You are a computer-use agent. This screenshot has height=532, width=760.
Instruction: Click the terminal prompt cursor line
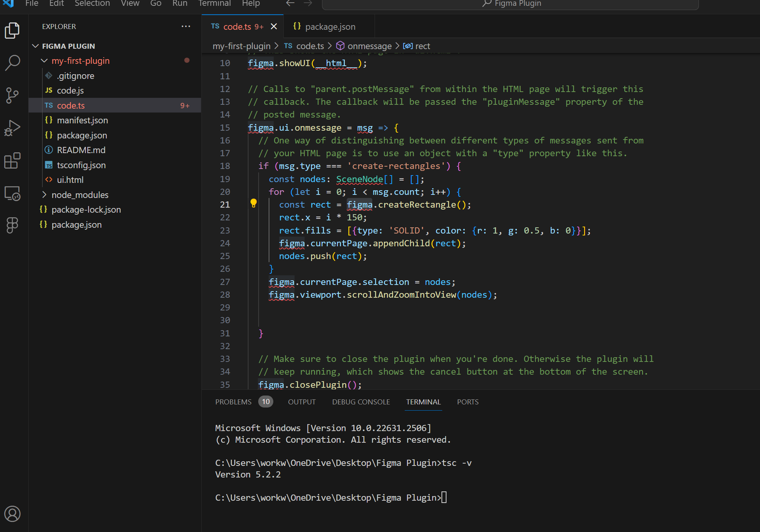331,498
